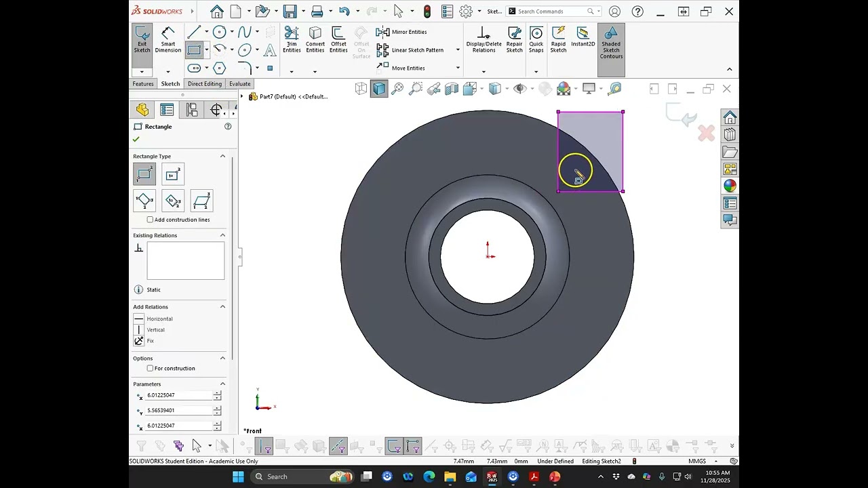
Task: Enable the Add construction lines checkbox
Action: pos(151,220)
